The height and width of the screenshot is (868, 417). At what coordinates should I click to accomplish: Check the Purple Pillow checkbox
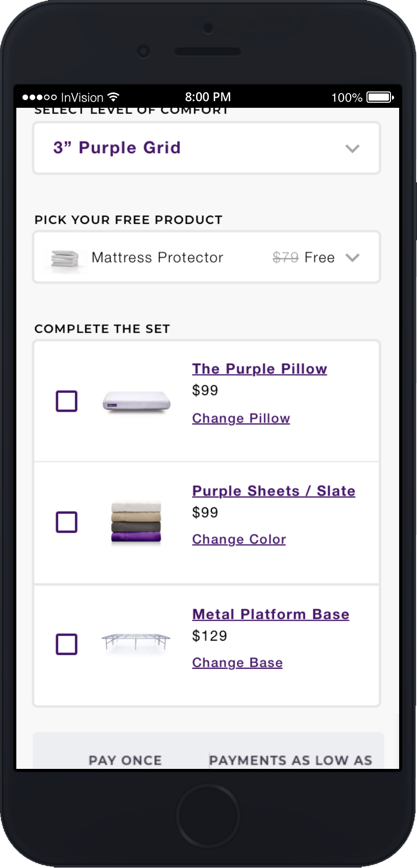(x=66, y=401)
